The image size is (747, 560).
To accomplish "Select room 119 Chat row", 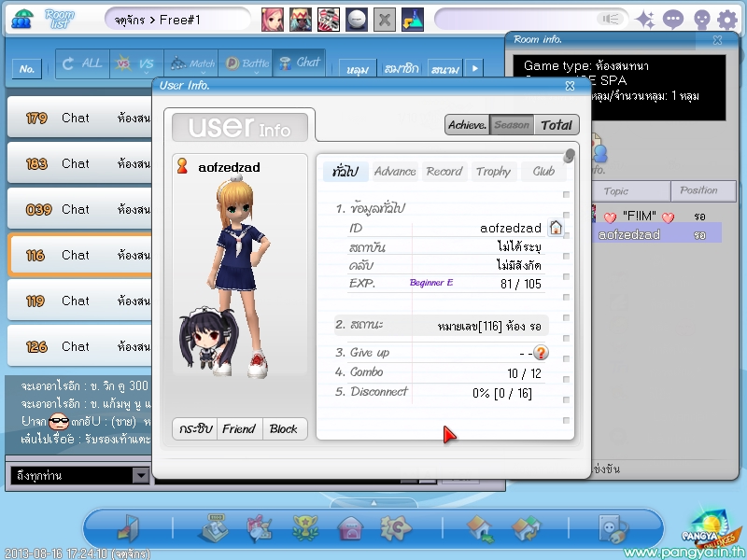I will click(x=80, y=301).
